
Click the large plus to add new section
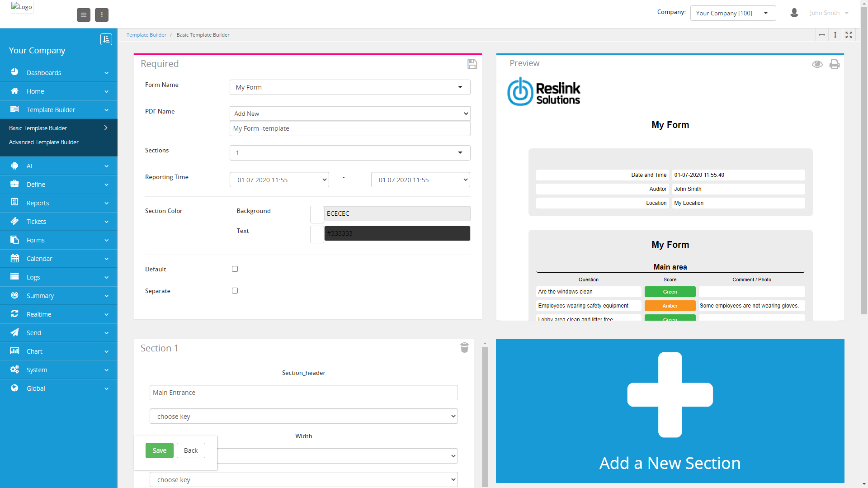point(670,394)
